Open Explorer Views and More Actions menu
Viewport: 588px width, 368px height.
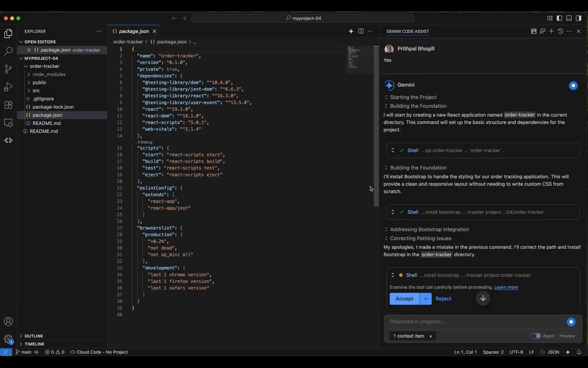click(99, 31)
